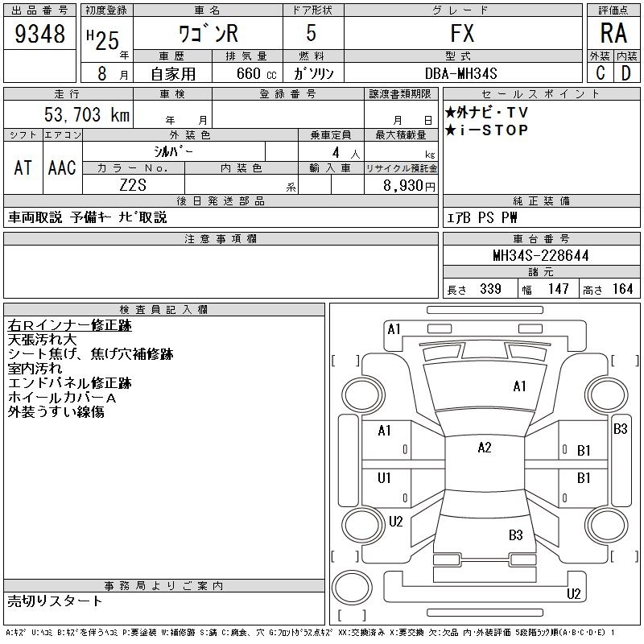Select the exterior color シルバー
The width and height of the screenshot is (644, 644).
click(x=173, y=151)
